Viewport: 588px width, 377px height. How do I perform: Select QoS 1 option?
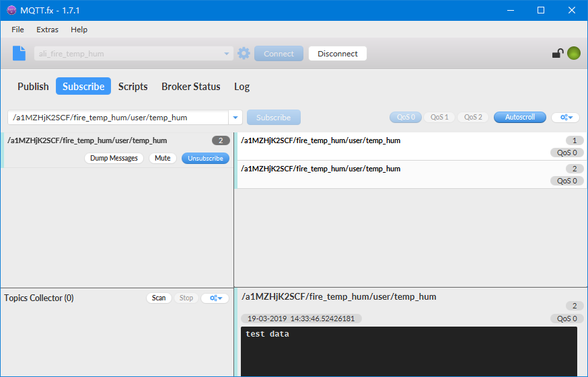pyautogui.click(x=439, y=118)
